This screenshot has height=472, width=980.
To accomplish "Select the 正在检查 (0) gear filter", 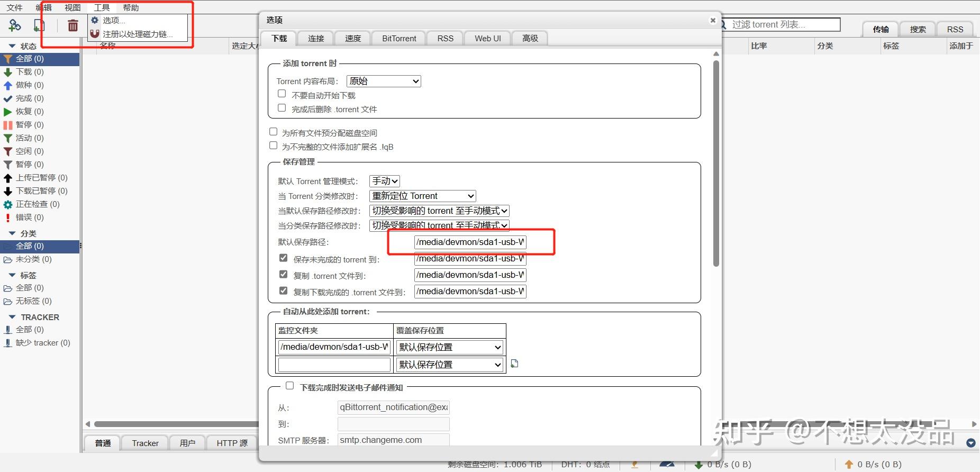I will click(40, 204).
